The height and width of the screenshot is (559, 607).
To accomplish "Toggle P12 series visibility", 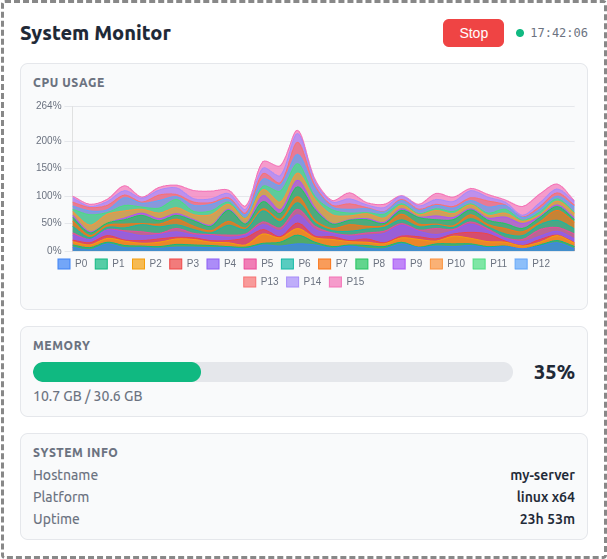I will 532,263.
